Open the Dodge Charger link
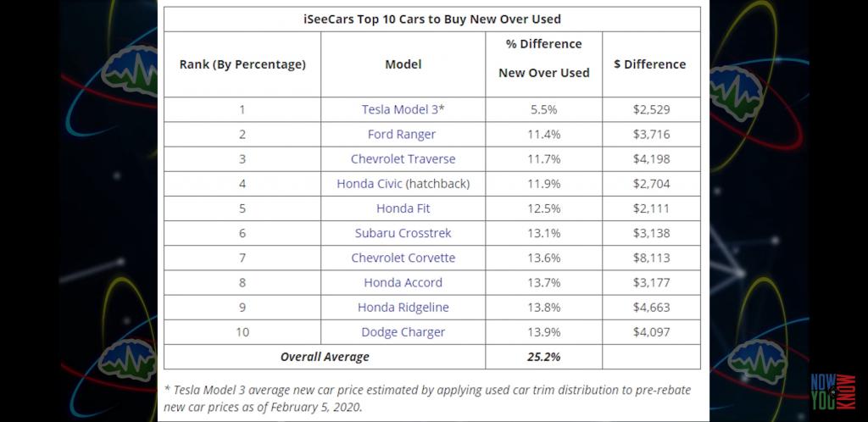868x422 pixels. [403, 332]
